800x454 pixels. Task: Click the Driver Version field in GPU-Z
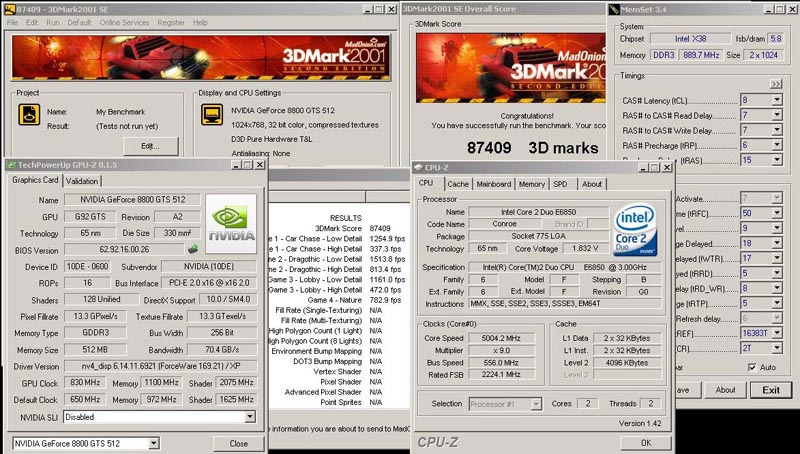(160, 366)
